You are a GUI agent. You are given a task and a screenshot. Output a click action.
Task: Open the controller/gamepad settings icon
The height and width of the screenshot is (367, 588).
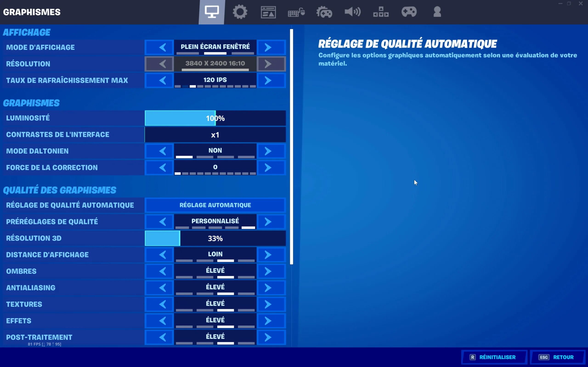tap(409, 12)
